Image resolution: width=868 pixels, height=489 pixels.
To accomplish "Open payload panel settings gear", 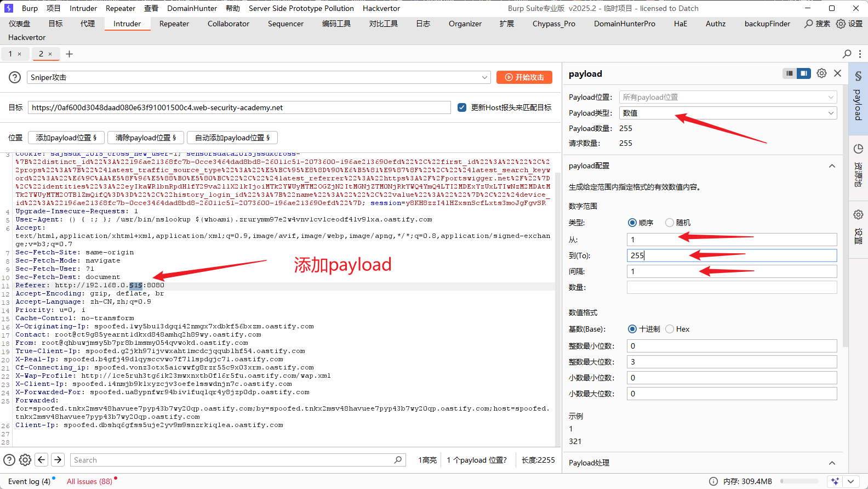I will pyautogui.click(x=821, y=73).
